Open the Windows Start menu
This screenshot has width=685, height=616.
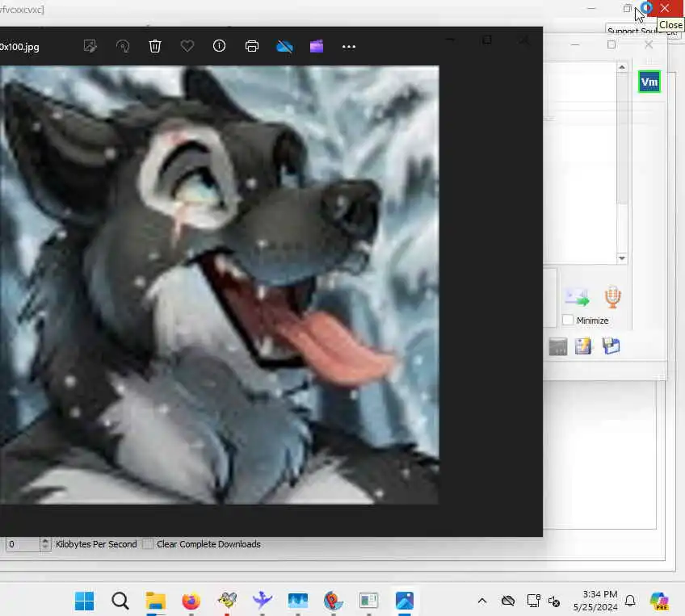(84, 601)
